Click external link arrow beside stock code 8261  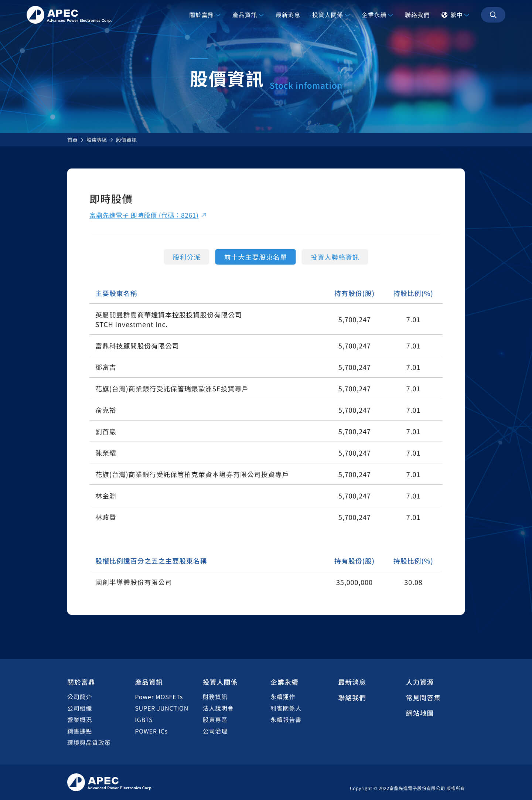[x=204, y=215]
